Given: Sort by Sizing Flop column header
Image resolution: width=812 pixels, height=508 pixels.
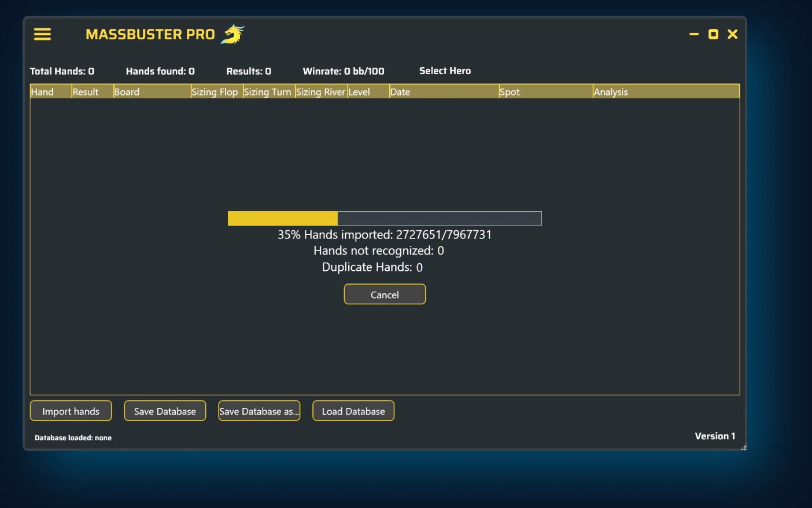Looking at the screenshot, I should (x=217, y=91).
